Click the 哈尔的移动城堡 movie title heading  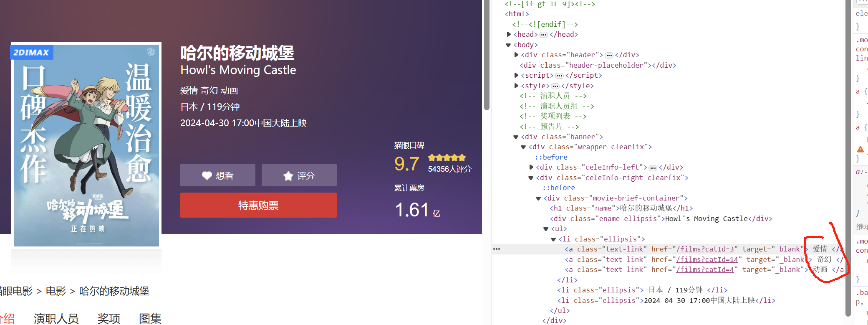tap(237, 53)
